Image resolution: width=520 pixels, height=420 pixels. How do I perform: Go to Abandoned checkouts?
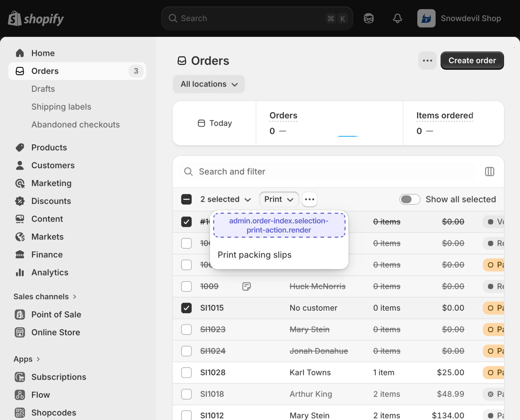pos(76,124)
